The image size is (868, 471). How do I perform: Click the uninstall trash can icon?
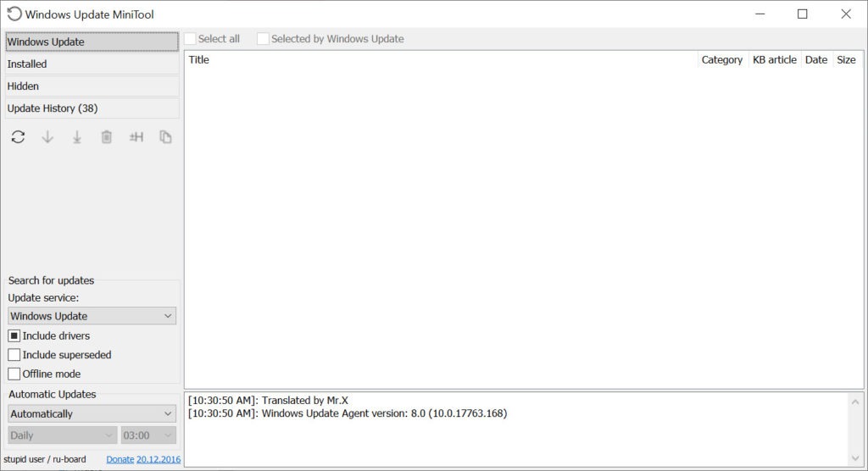pos(106,136)
